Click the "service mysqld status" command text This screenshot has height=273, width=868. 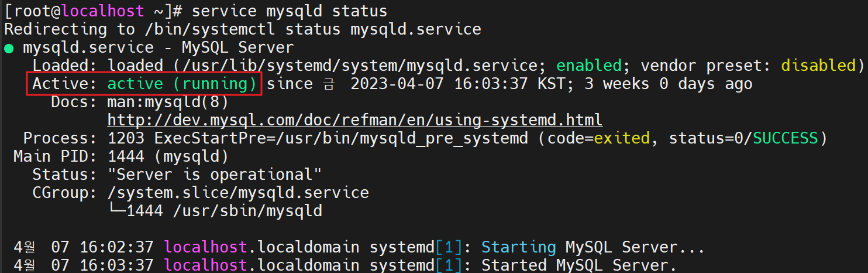[x=290, y=11]
